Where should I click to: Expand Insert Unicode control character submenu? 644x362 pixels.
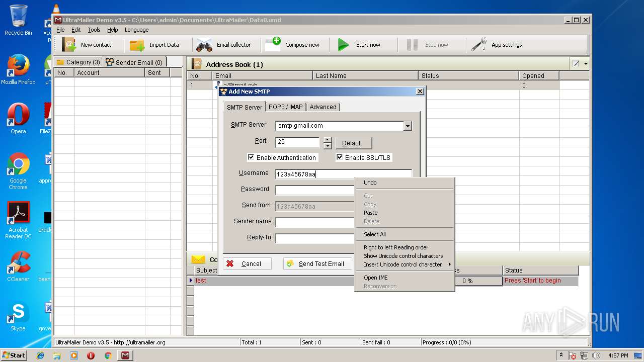(405, 264)
